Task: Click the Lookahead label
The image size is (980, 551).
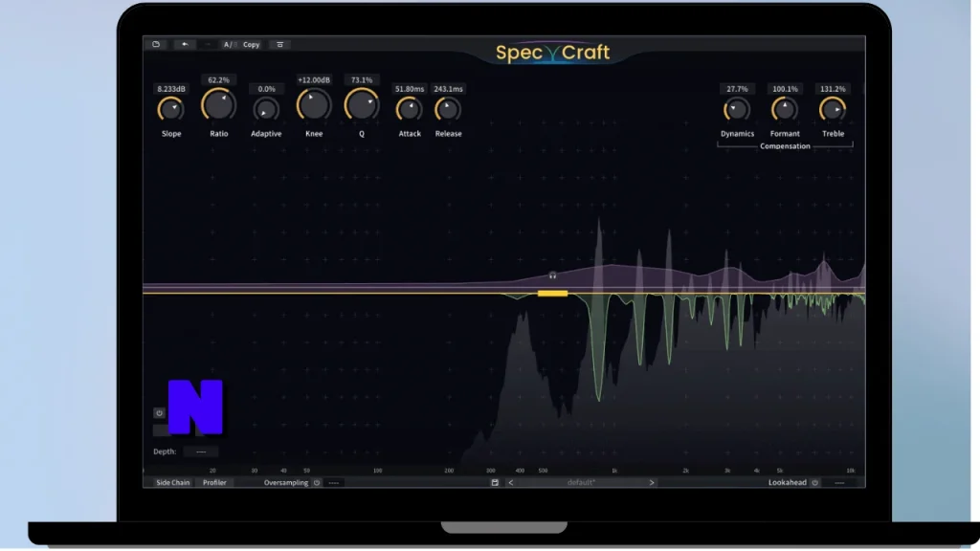Action: pyautogui.click(x=787, y=482)
